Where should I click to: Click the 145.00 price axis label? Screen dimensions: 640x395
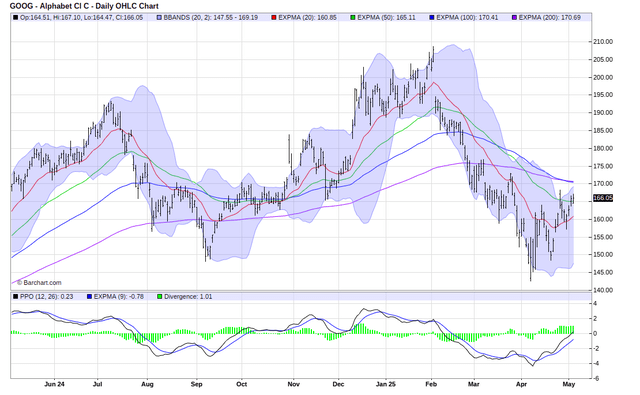click(x=603, y=272)
